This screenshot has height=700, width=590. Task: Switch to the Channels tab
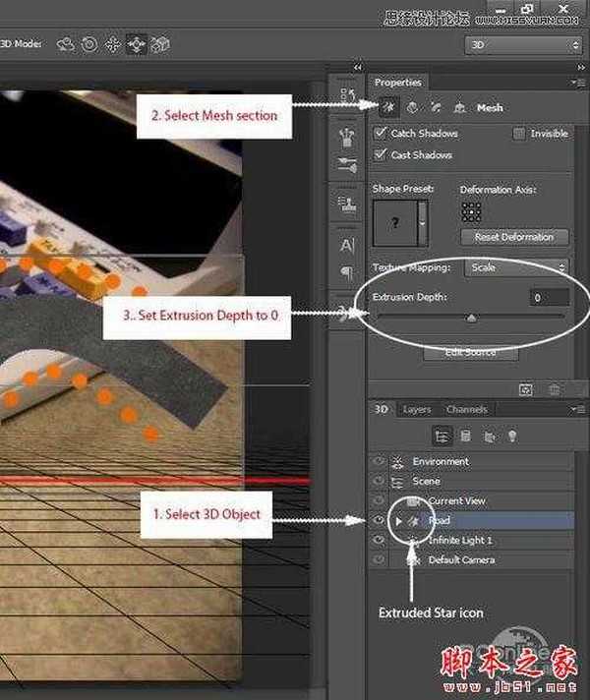click(466, 409)
